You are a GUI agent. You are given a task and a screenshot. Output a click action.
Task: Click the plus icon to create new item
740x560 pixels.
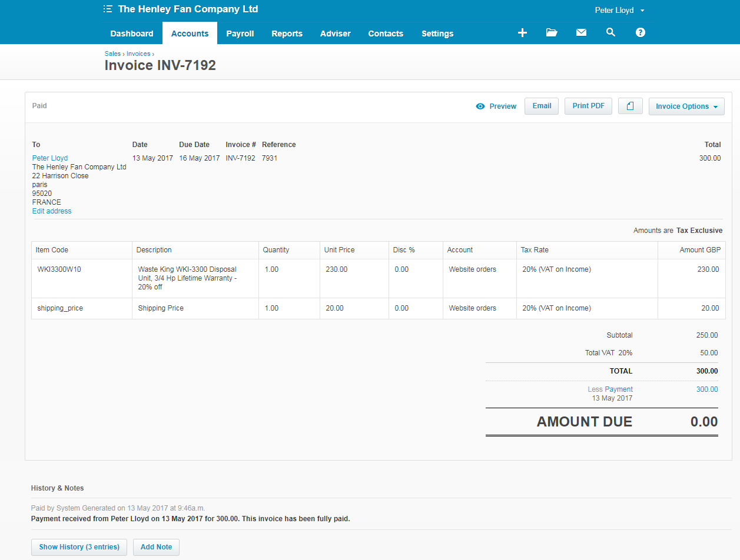(x=522, y=33)
